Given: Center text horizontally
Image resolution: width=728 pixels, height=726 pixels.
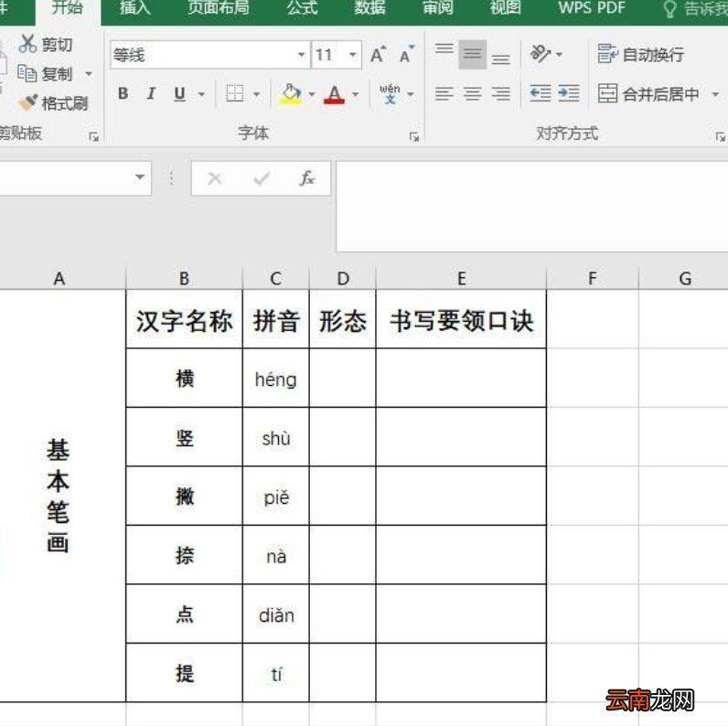Looking at the screenshot, I should pyautogui.click(x=472, y=94).
